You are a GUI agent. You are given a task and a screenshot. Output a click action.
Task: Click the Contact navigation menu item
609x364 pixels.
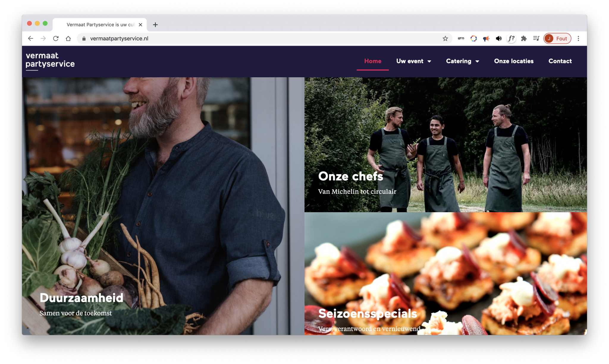click(560, 61)
